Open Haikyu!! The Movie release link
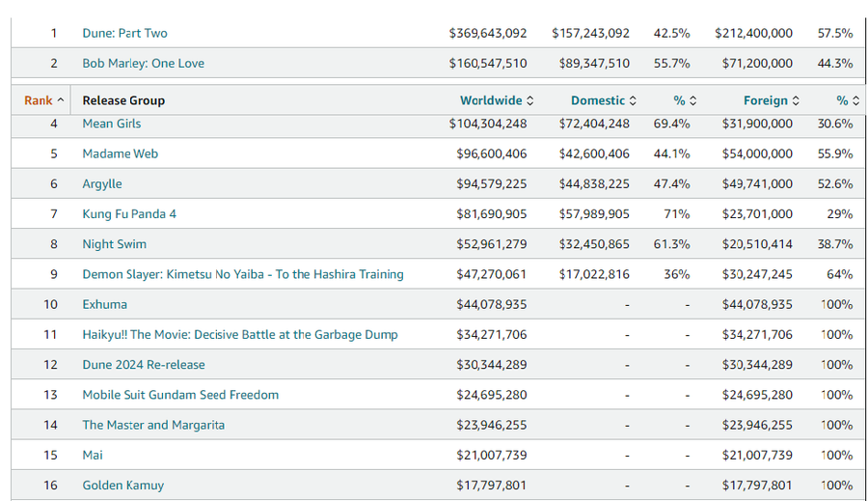Screen dimensions: 868x501 click(239, 335)
